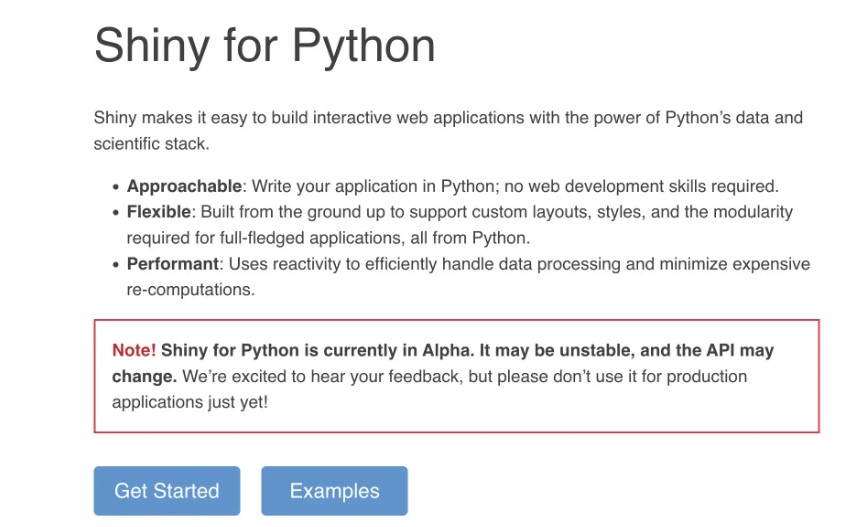Click the bold word 'Flexible'
This screenshot has height=527, width=866.
pos(159,212)
